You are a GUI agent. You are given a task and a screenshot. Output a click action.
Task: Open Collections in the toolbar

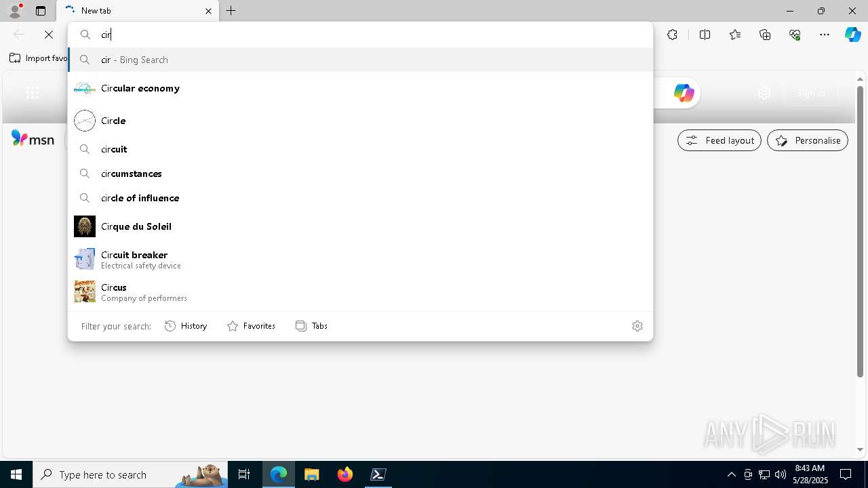tap(765, 35)
